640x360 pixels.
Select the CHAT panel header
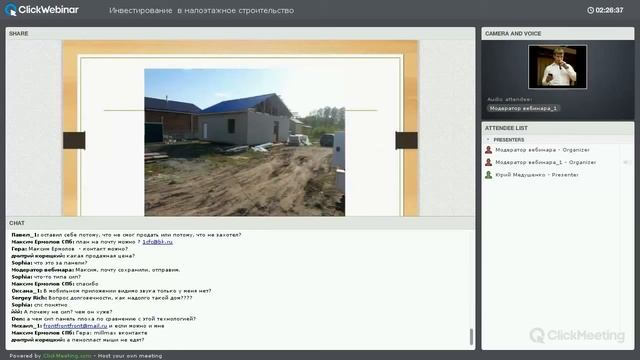(x=240, y=223)
